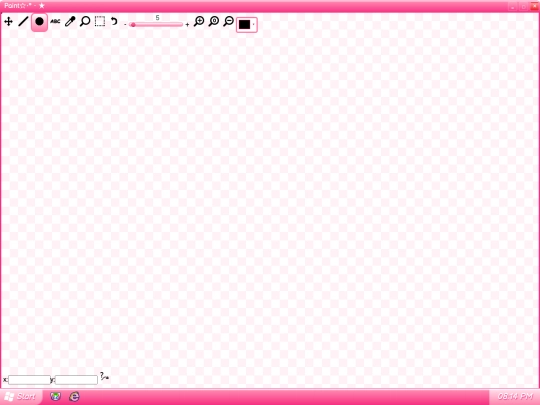Decrease brush size with the minus sign
Viewport: 540px width, 405px height.
125,25
